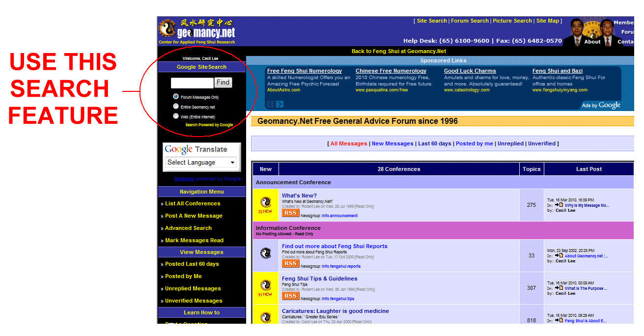
Task: Click the grey yin-yang icon for Feng Shui Reports
Action: (266, 253)
